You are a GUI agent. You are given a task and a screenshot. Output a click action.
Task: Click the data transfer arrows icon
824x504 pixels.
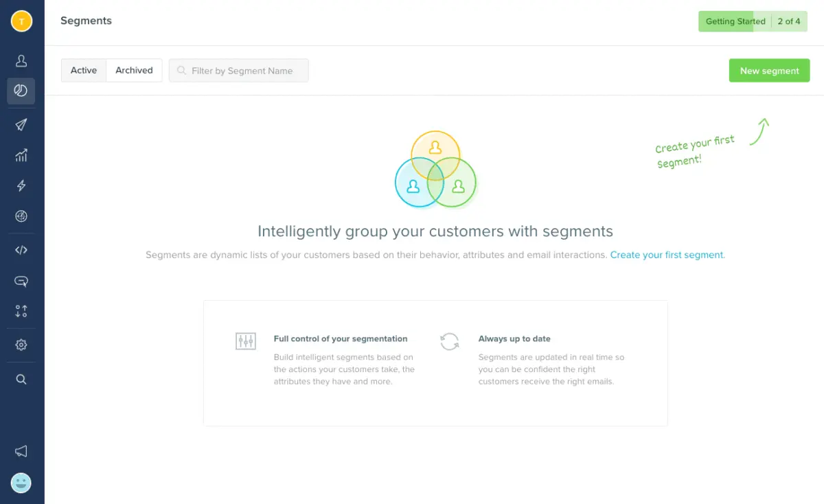[21, 311]
